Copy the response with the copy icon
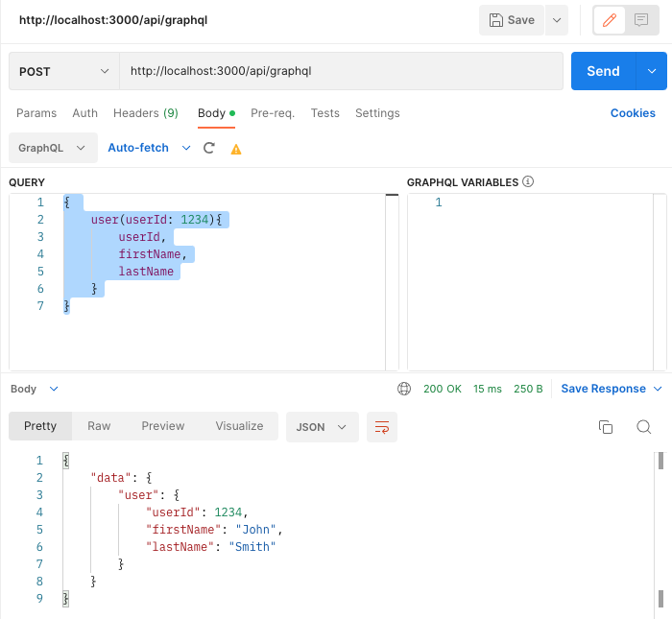 click(x=606, y=427)
